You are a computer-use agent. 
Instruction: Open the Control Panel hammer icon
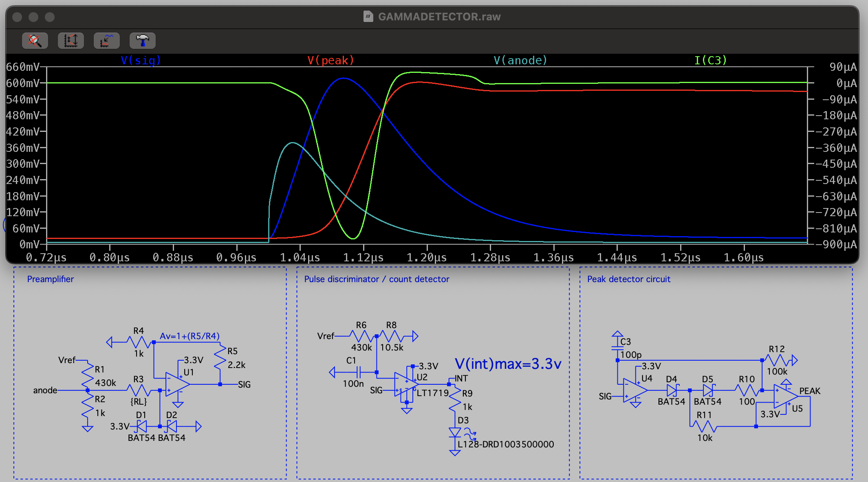[142, 41]
